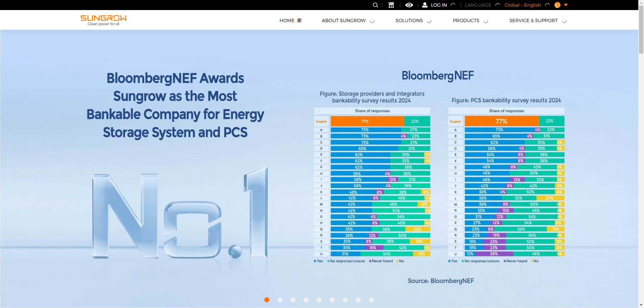Toggle the accessibility eye icon

pyautogui.click(x=409, y=5)
